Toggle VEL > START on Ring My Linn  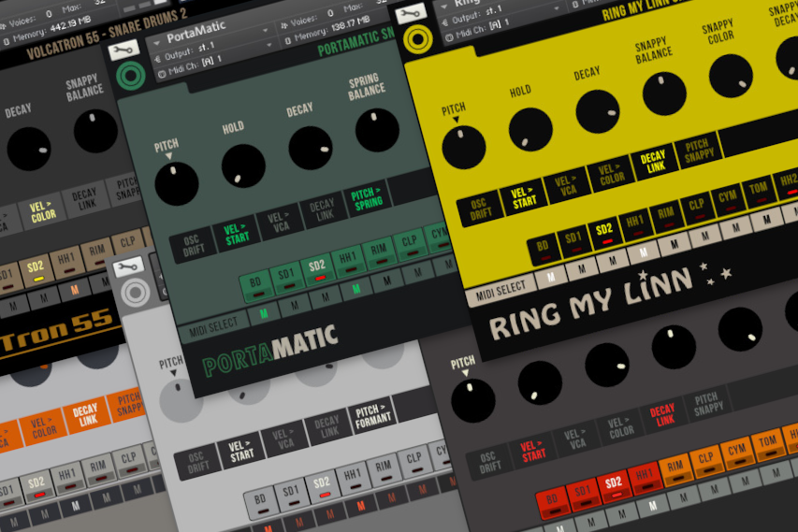click(x=524, y=197)
